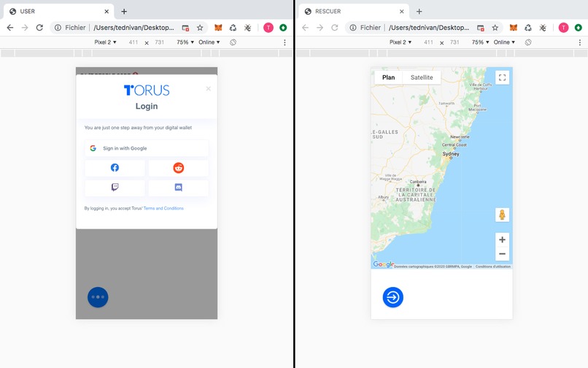Toggle fullscreen map view
Viewport: 588px width, 368px height.
(x=502, y=77)
